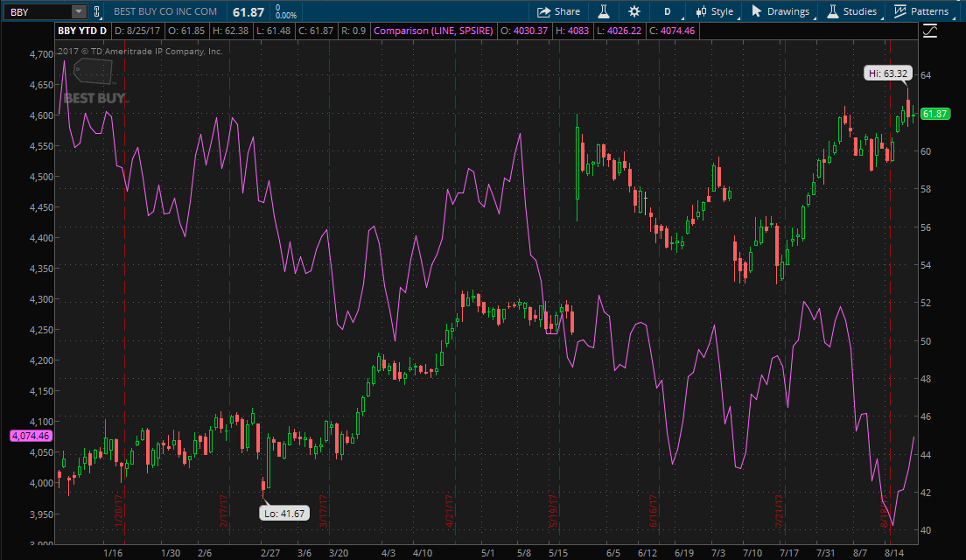This screenshot has width=966, height=560.
Task: Click the BBY YTD D chart title
Action: 82,31
